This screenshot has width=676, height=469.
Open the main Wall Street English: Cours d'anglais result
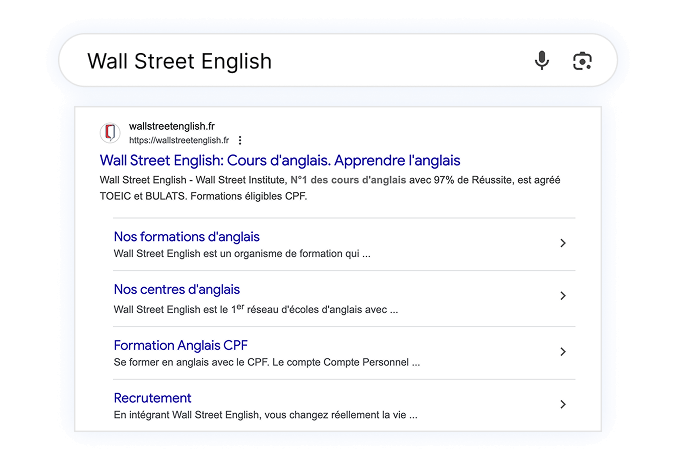(280, 160)
